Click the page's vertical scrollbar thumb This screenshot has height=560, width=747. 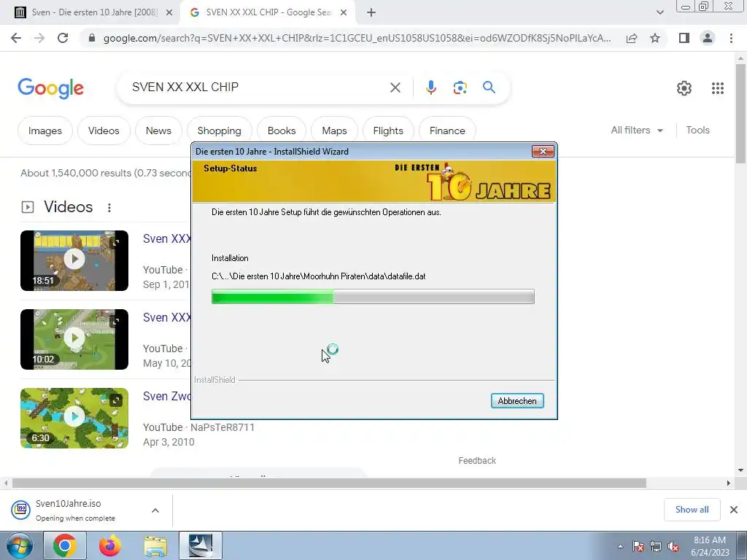(740, 113)
